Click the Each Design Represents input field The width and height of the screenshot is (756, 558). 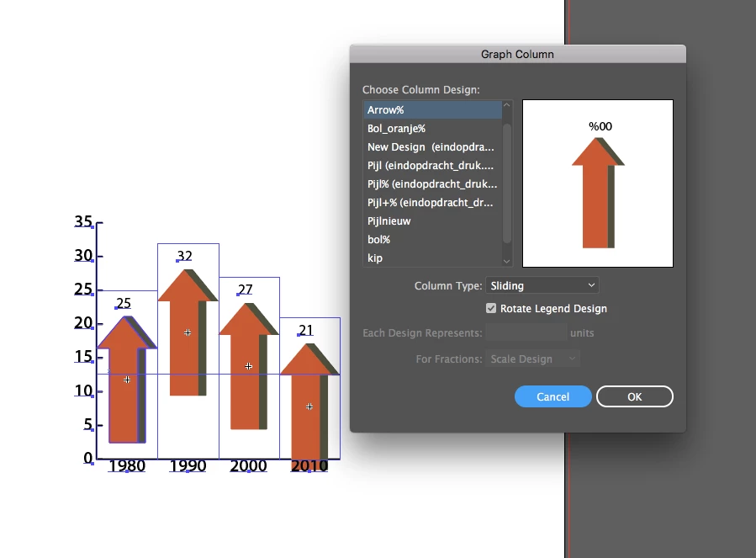[526, 332]
